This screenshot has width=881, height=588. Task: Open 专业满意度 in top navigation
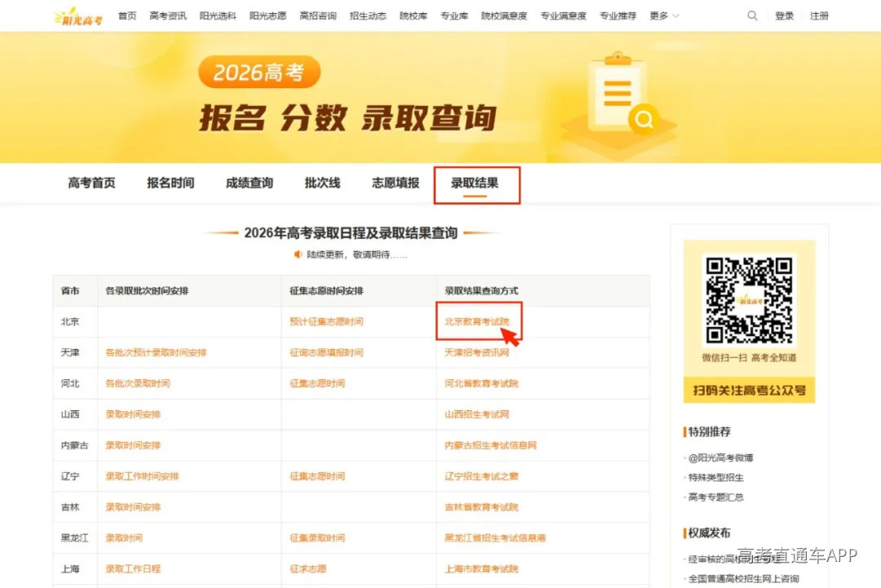coord(563,15)
